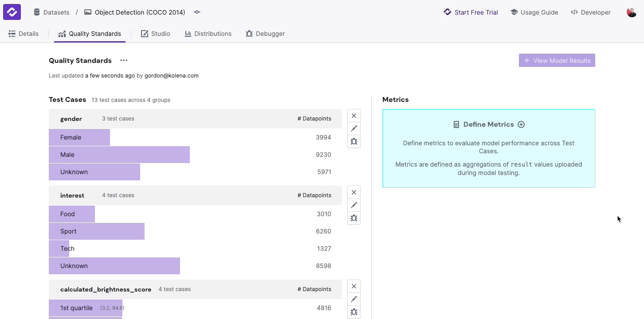This screenshot has height=319, width=644.
Task: Edit the interest group with pencil icon
Action: click(x=353, y=205)
